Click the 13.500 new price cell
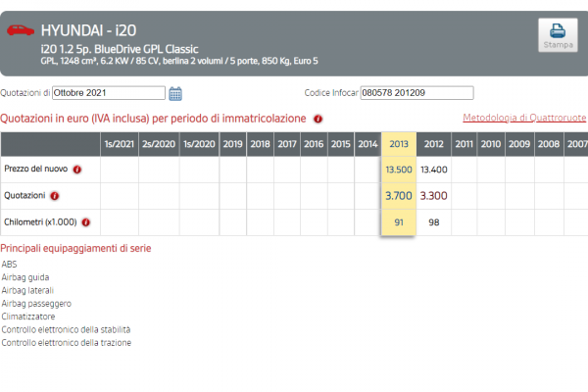 (399, 170)
